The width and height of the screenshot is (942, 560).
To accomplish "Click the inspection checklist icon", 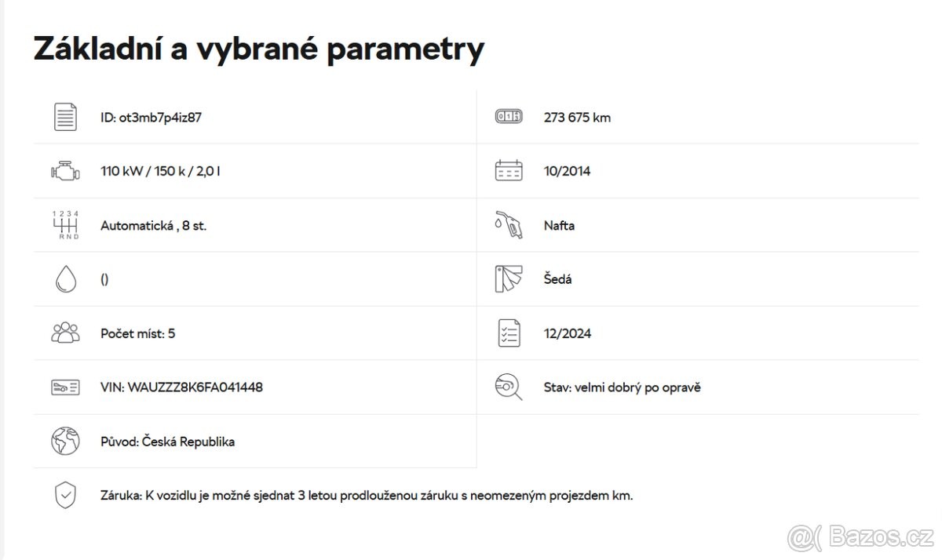I will [x=509, y=333].
